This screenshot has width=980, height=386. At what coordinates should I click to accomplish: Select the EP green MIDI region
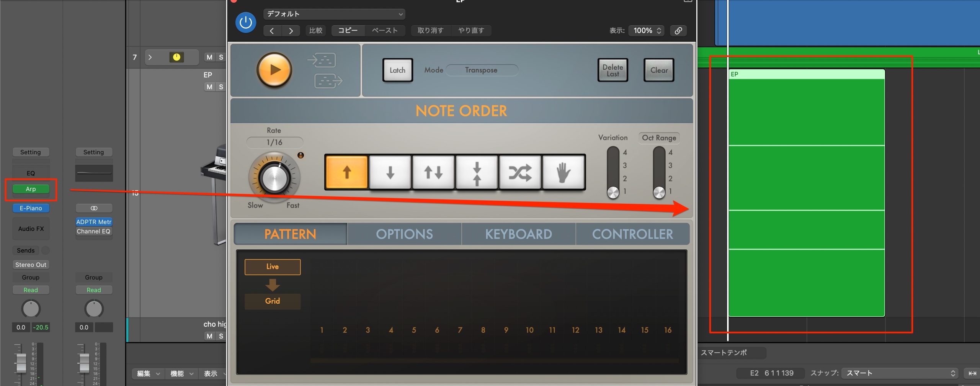pos(807,193)
